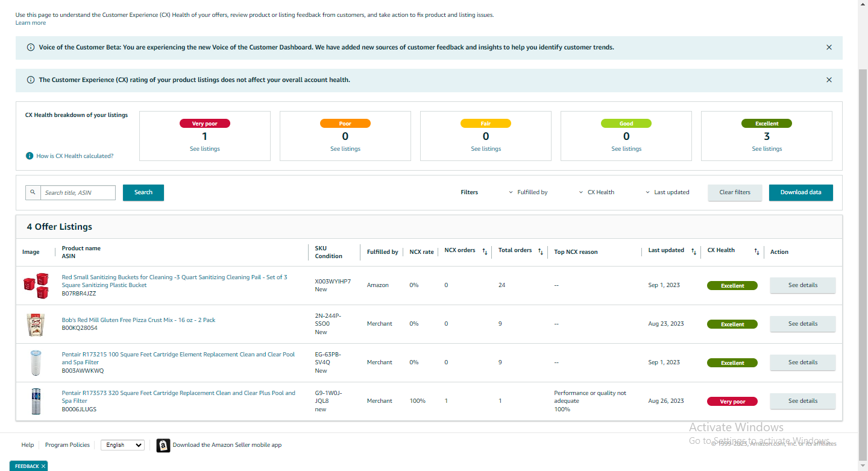Screen dimensions: 868x471
Task: Click the Good light-green badge in breakdown
Action: coord(626,124)
